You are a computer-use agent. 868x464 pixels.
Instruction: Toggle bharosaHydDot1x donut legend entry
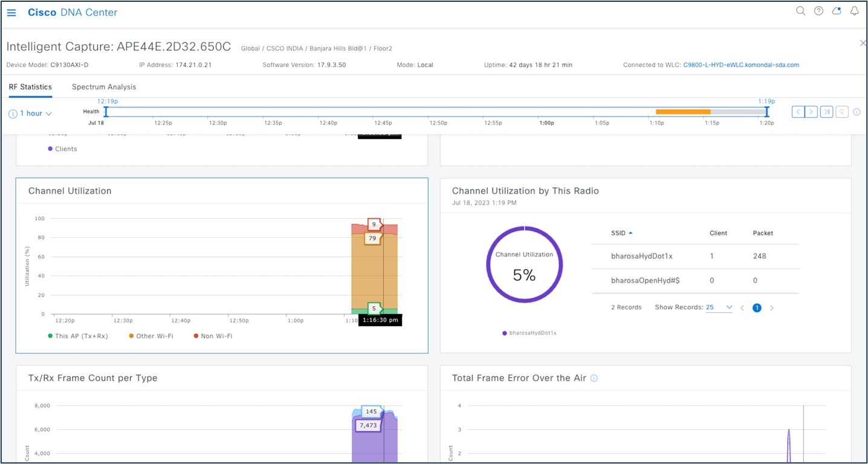(530, 333)
